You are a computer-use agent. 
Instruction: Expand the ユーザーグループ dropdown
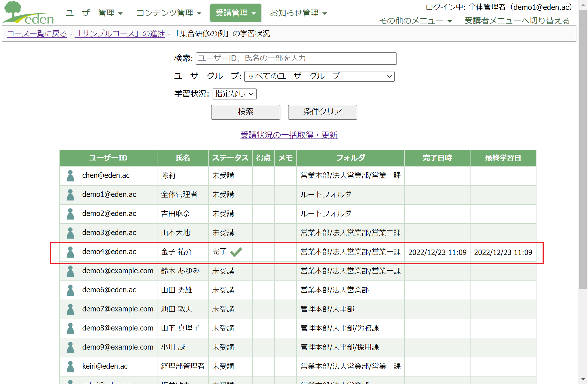coord(319,76)
